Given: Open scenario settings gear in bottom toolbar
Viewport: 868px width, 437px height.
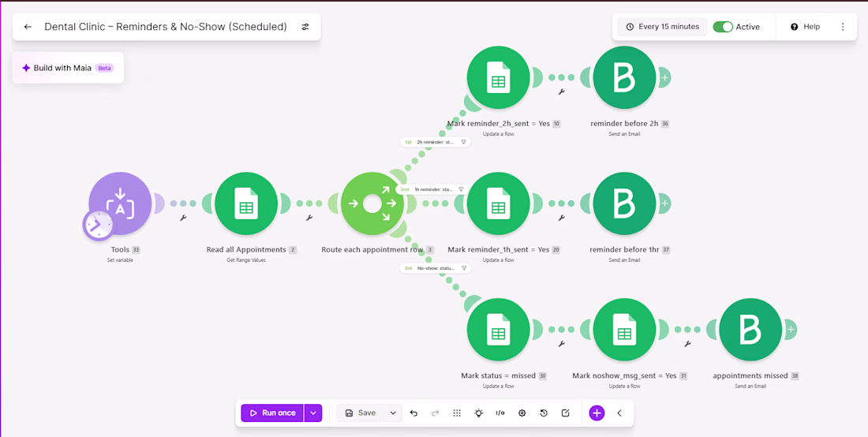Looking at the screenshot, I should click(522, 413).
